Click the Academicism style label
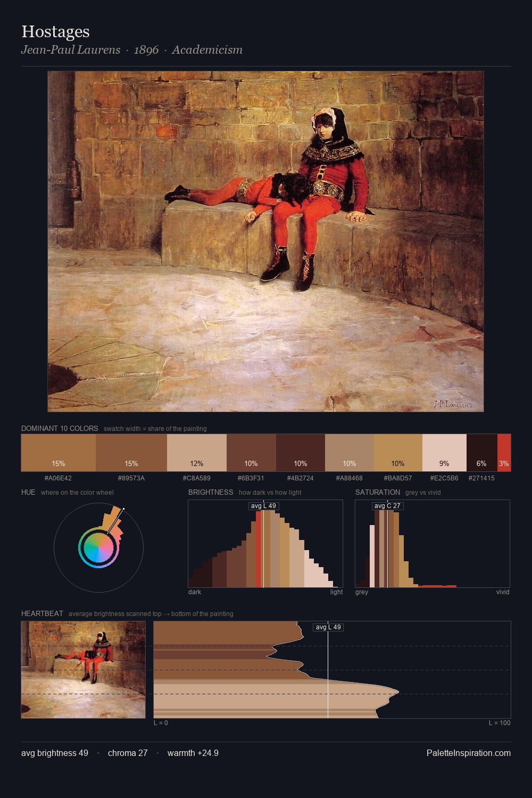Viewport: 532px width, 798px height. point(207,50)
